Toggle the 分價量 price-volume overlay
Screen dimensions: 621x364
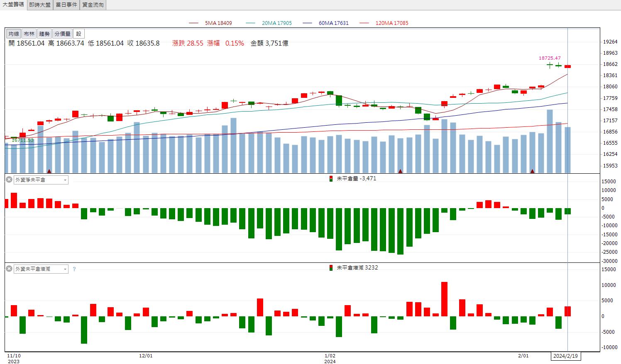pos(63,34)
